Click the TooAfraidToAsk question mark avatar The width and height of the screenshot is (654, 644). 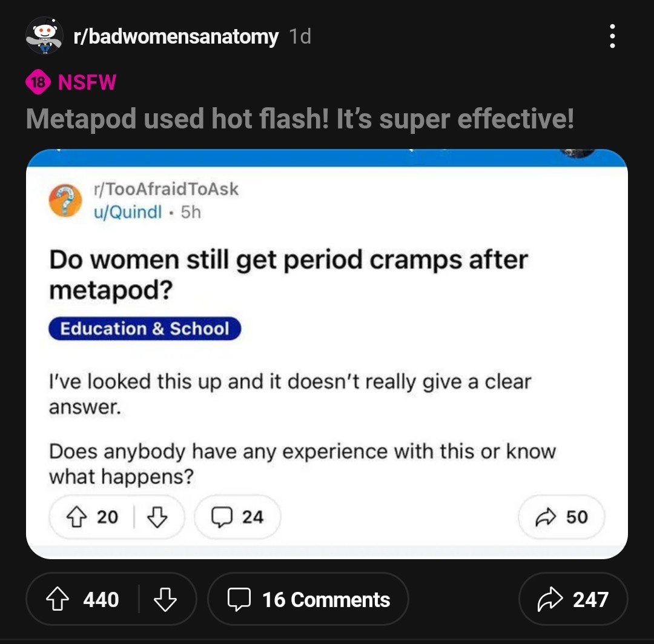[66, 201]
